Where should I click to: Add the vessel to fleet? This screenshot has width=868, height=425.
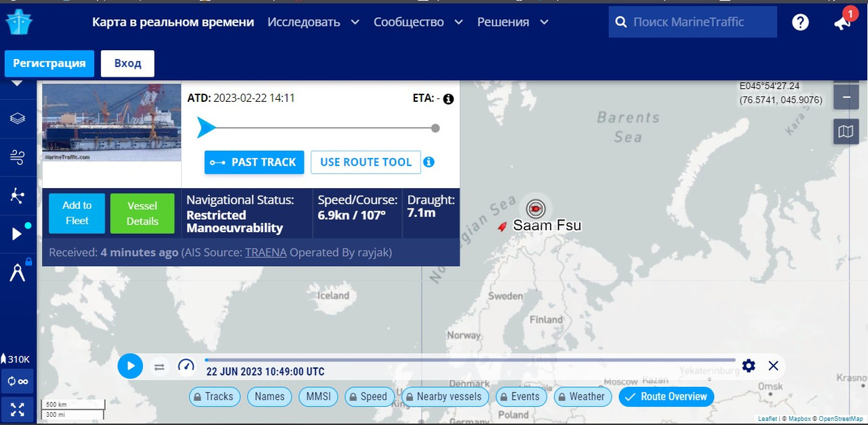tap(77, 213)
